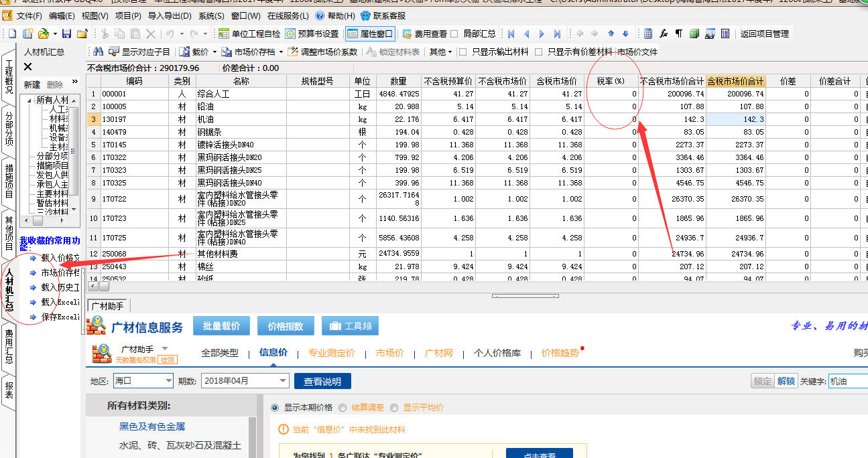
Task: Expand the 广材助手 dropdown arrow
Action: pyautogui.click(x=164, y=348)
